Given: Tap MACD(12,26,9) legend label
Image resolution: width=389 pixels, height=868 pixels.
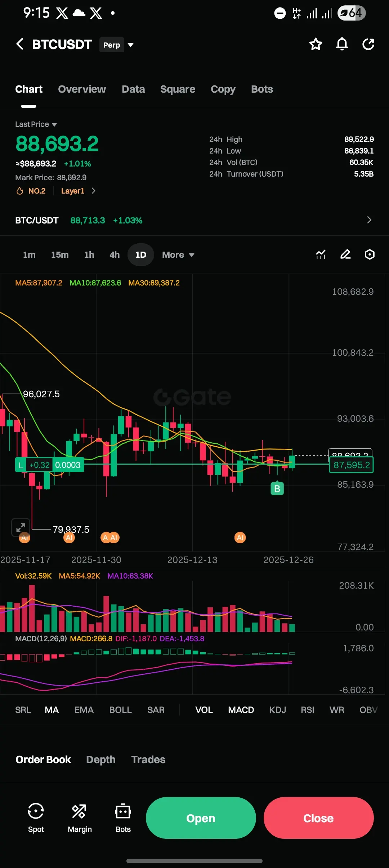Looking at the screenshot, I should 41,638.
